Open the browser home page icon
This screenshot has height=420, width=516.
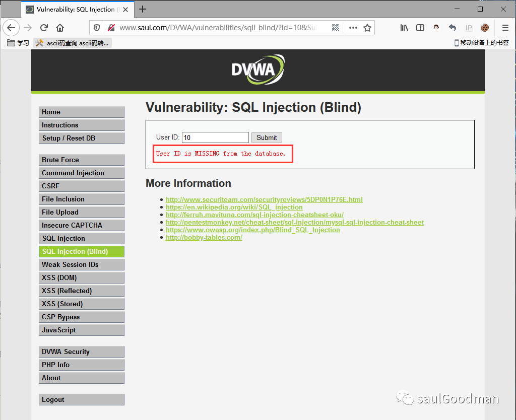[x=60, y=28]
